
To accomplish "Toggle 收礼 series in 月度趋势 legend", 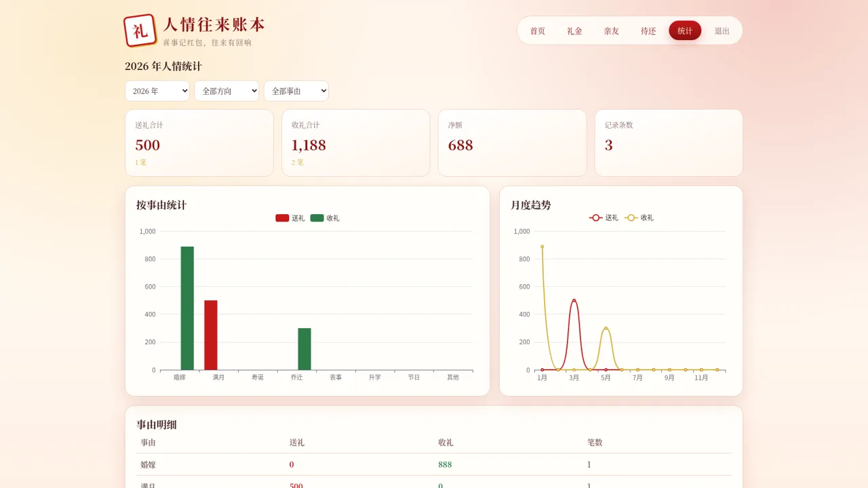I will point(639,218).
